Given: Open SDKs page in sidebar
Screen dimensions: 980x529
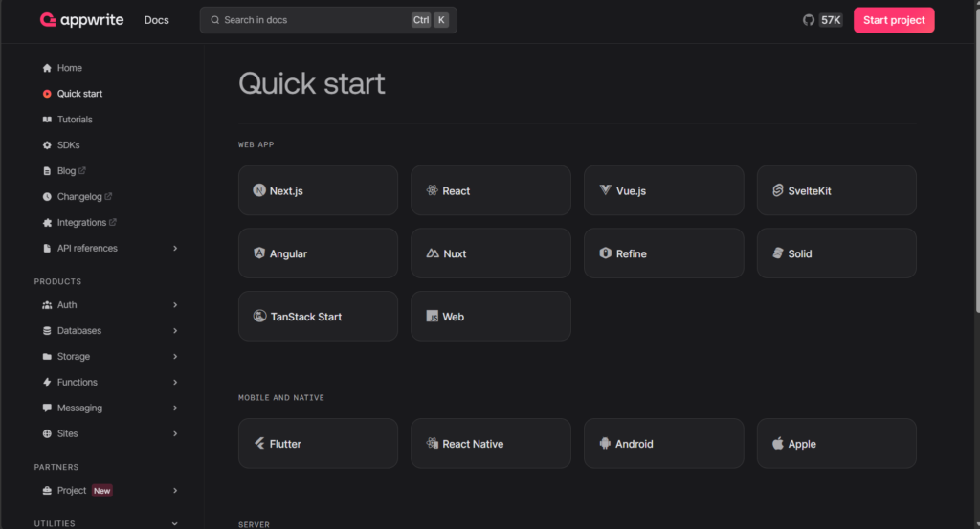Looking at the screenshot, I should [x=68, y=144].
